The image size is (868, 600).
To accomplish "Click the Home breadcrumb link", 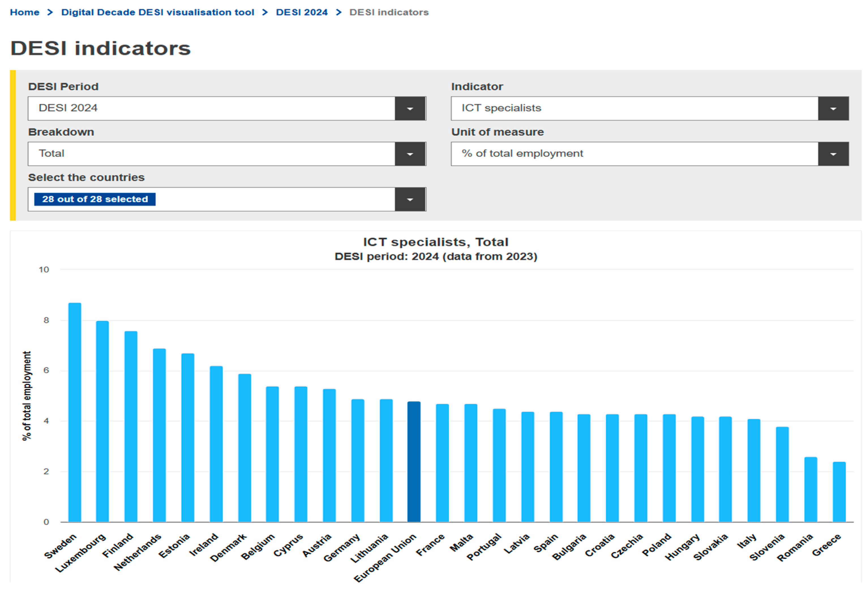I will [24, 12].
